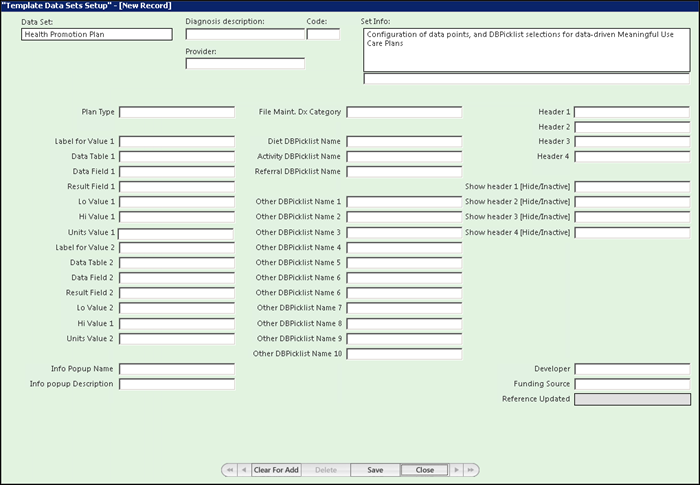The image size is (700, 486).
Task: Select the Result Field 2 input
Action: [x=177, y=293]
